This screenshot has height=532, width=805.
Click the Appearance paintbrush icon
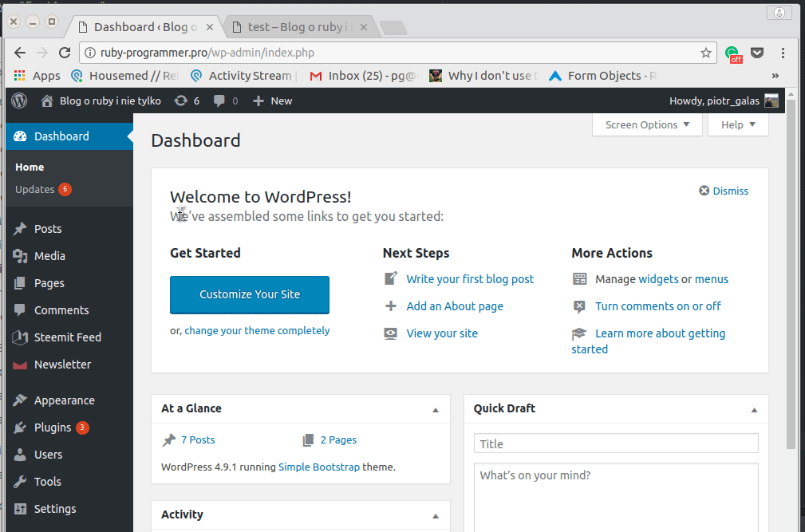coord(20,400)
